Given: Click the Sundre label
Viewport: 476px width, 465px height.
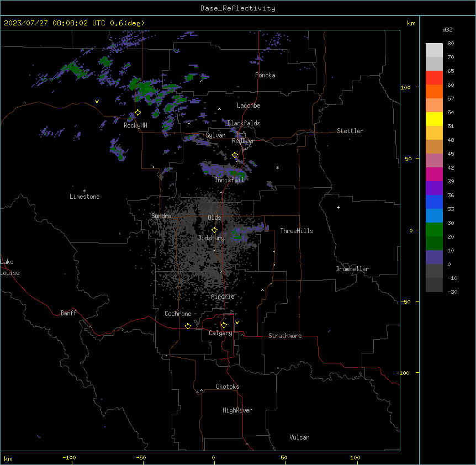Looking at the screenshot, I should coord(161,216).
